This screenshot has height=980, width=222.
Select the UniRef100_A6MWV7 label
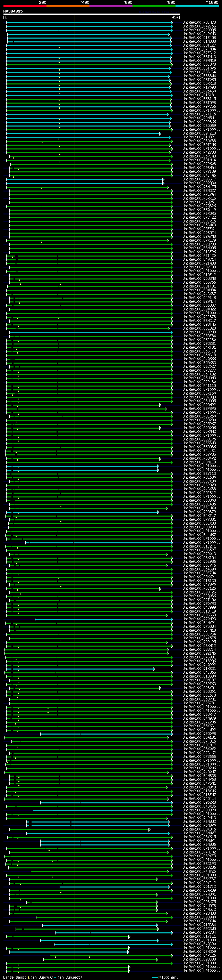199,833
